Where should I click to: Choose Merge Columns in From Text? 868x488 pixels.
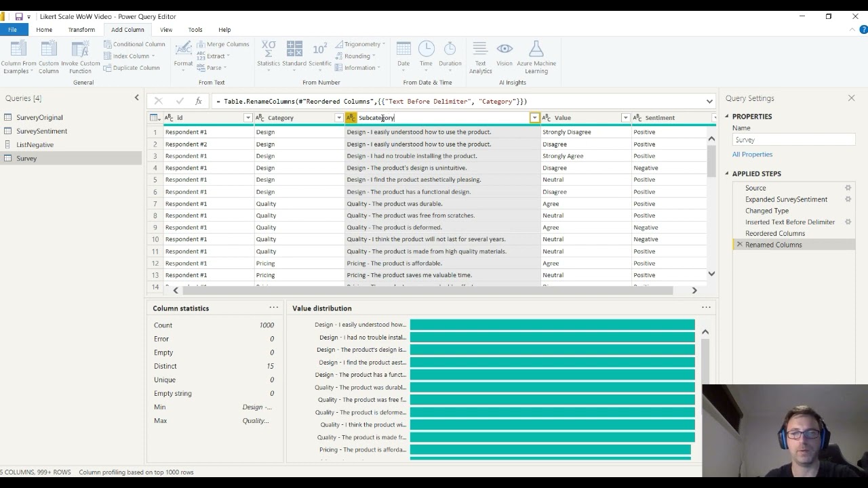point(223,44)
